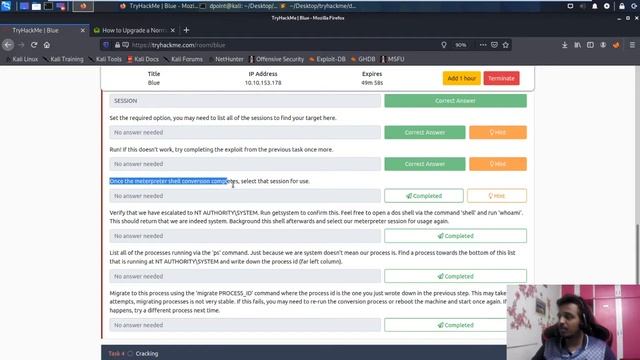Click the Add 1 hour button
Image resolution: width=640 pixels, height=360 pixels.
(x=461, y=78)
